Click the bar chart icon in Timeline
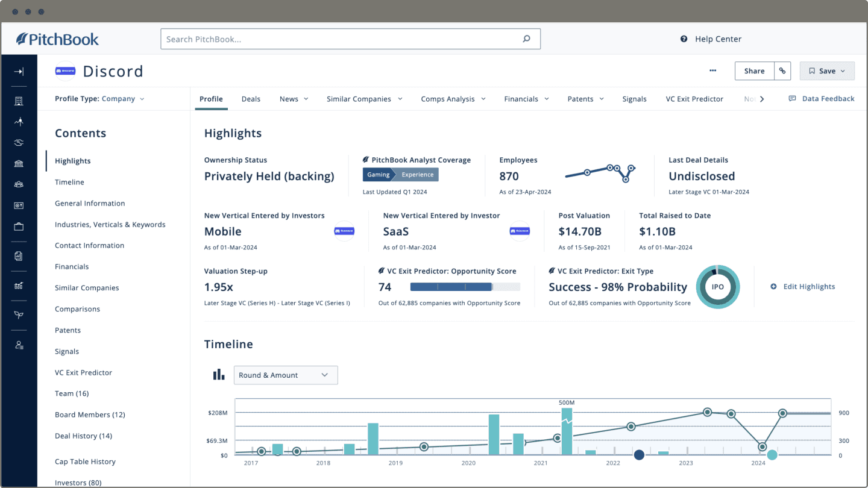The image size is (868, 488). [x=218, y=375]
